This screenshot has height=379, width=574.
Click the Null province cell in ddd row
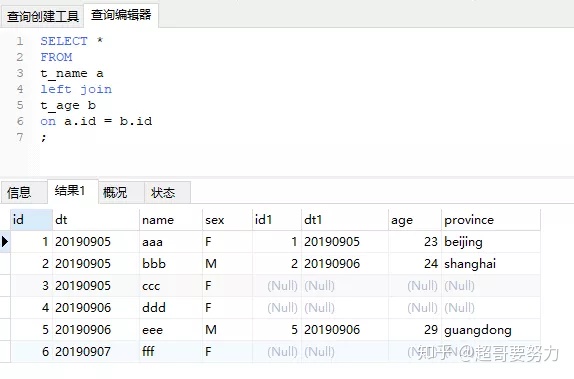[x=491, y=308]
